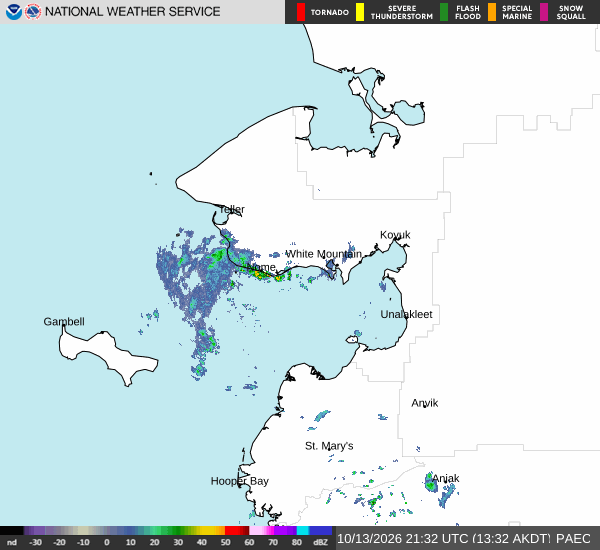Click the NATIONAL WEATHER SERVICE title text
The image size is (600, 550).
(132, 12)
